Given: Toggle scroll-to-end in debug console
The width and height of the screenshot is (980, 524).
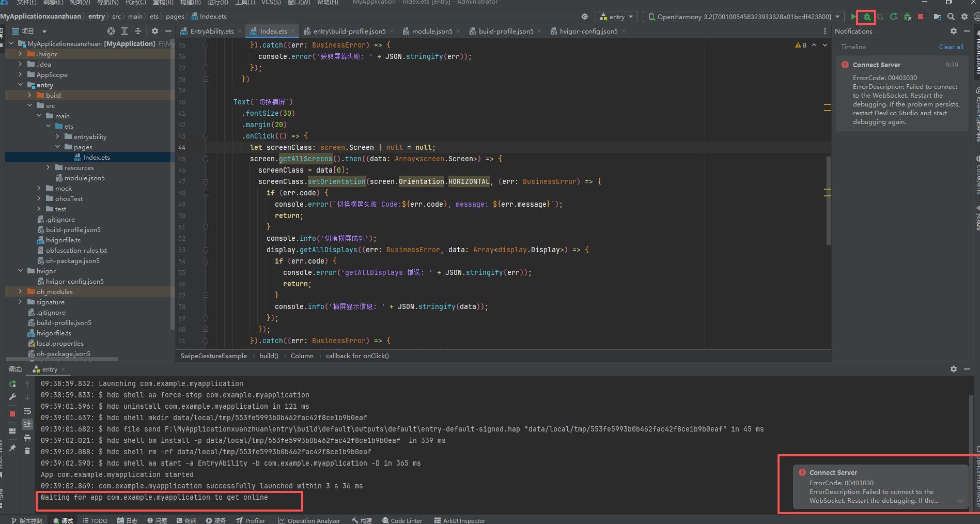Looking at the screenshot, I should coord(27,424).
